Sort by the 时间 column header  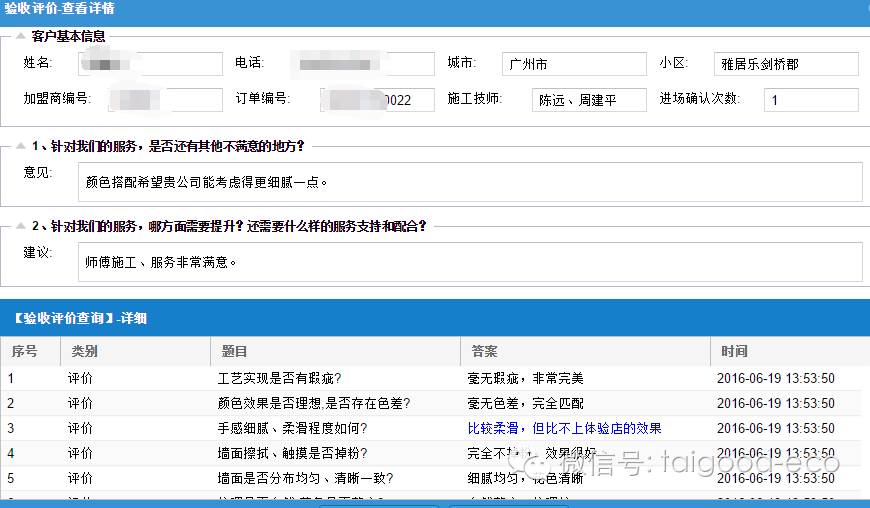(x=735, y=352)
